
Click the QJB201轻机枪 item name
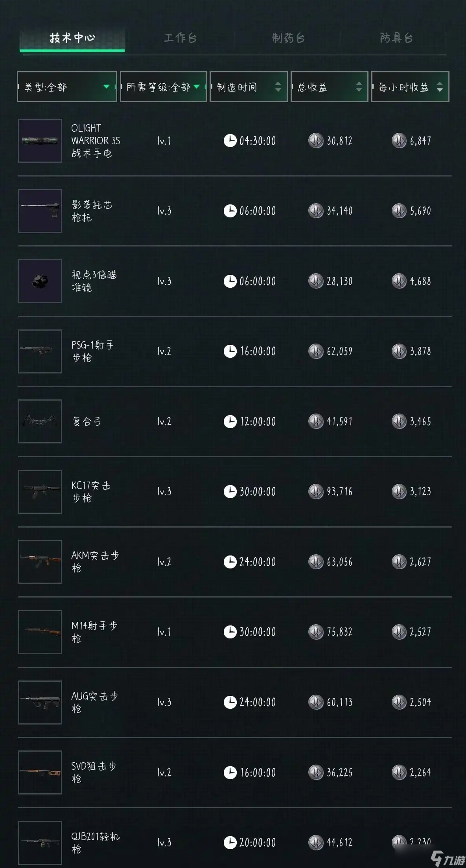coord(95,842)
